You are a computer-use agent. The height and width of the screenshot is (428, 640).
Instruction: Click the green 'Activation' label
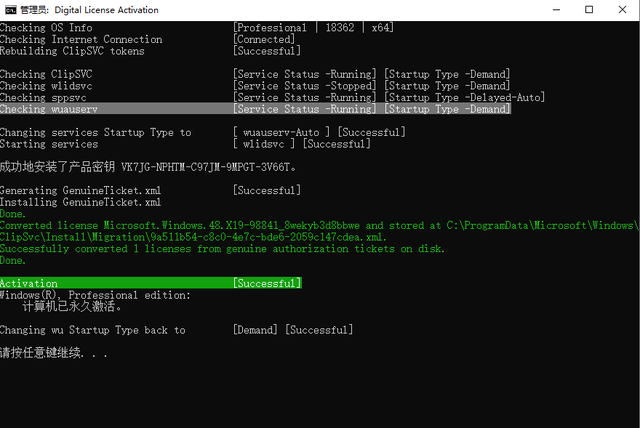coord(29,283)
